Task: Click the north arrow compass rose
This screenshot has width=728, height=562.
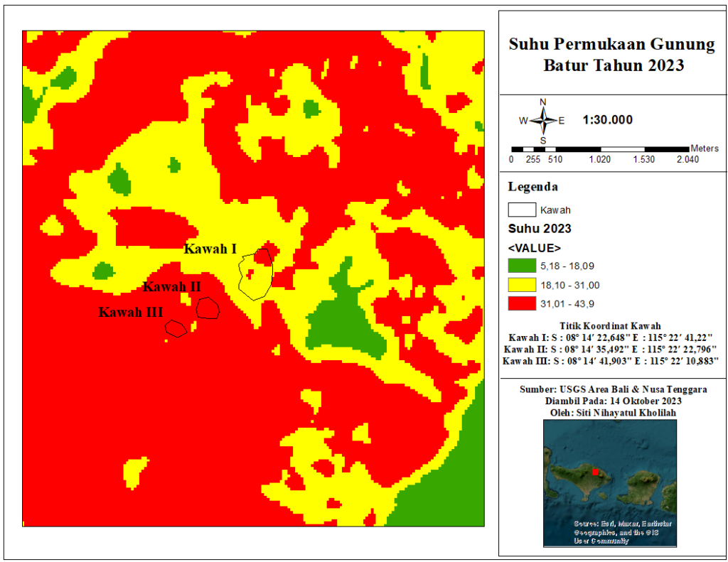Action: tap(542, 120)
